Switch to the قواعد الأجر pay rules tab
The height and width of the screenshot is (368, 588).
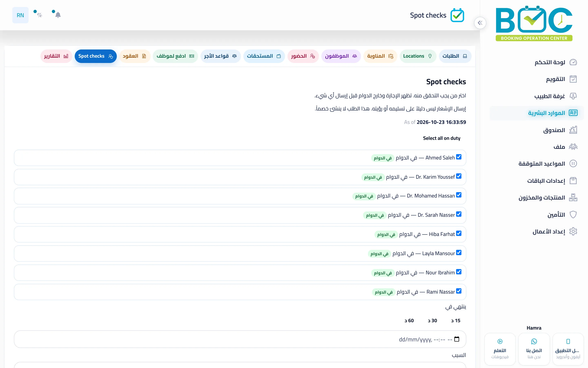pos(220,56)
